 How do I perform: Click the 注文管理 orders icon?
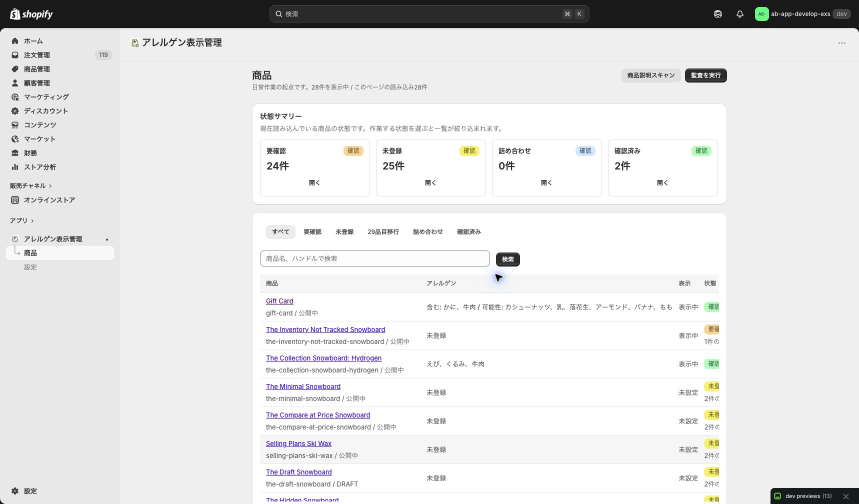(15, 55)
